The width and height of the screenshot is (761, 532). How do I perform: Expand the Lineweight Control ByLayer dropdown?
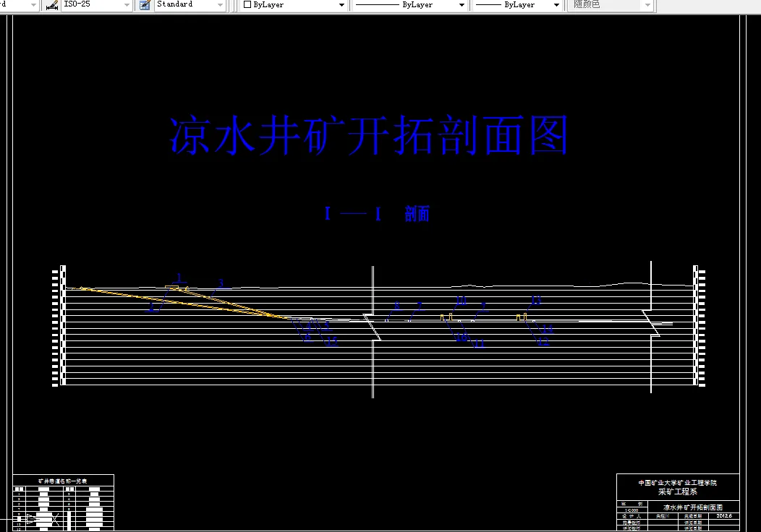pos(556,5)
